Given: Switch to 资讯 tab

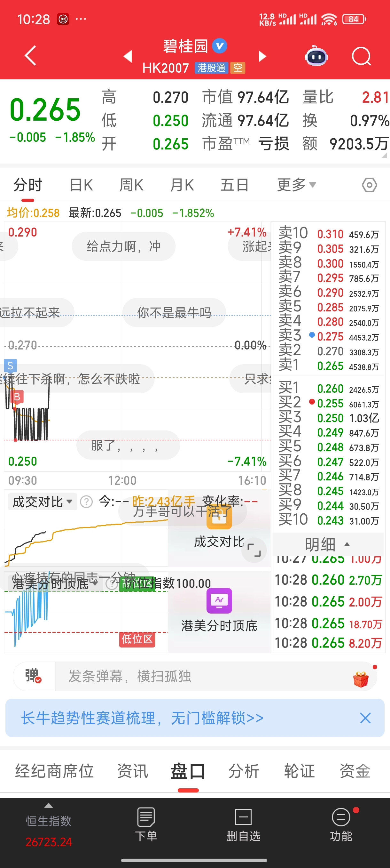Looking at the screenshot, I should tap(133, 771).
